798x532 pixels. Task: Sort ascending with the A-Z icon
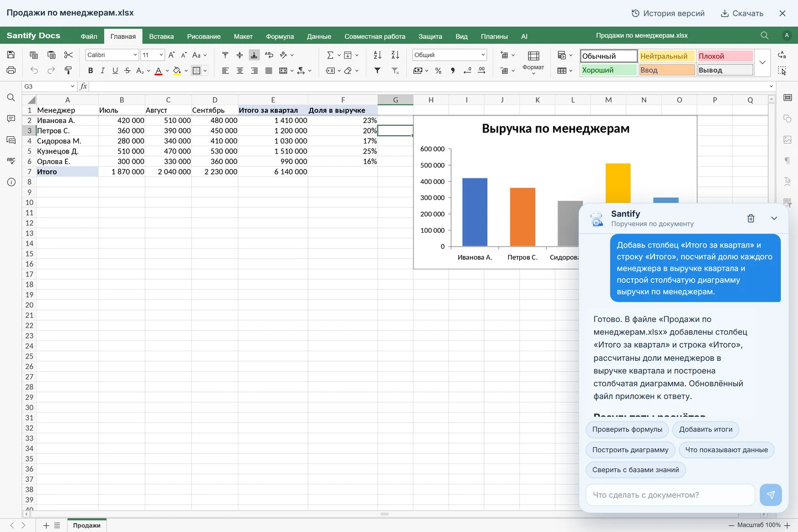(x=377, y=55)
